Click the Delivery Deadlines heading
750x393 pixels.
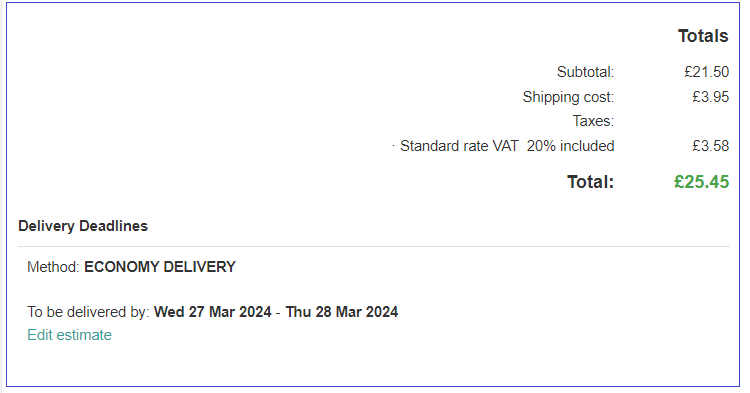(83, 226)
